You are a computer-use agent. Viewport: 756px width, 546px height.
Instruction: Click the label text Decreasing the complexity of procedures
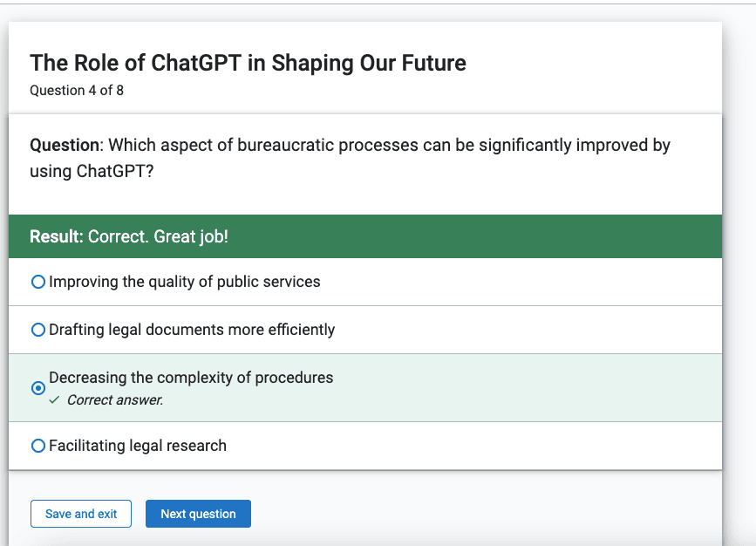pyautogui.click(x=191, y=378)
